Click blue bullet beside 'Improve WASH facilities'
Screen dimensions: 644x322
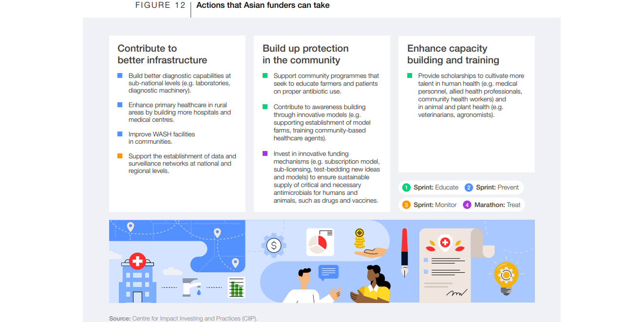coord(120,134)
